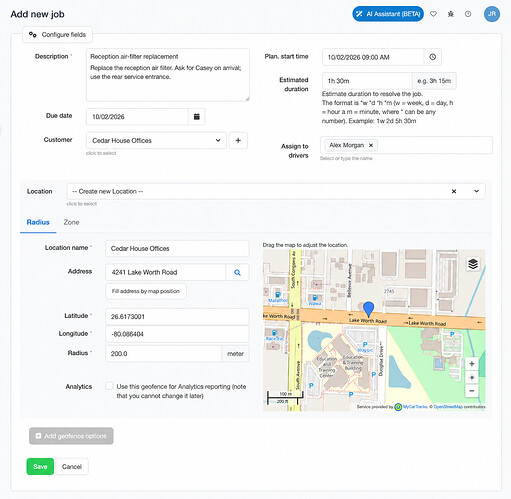
Task: Expand the Customer dropdown
Action: 156,140
